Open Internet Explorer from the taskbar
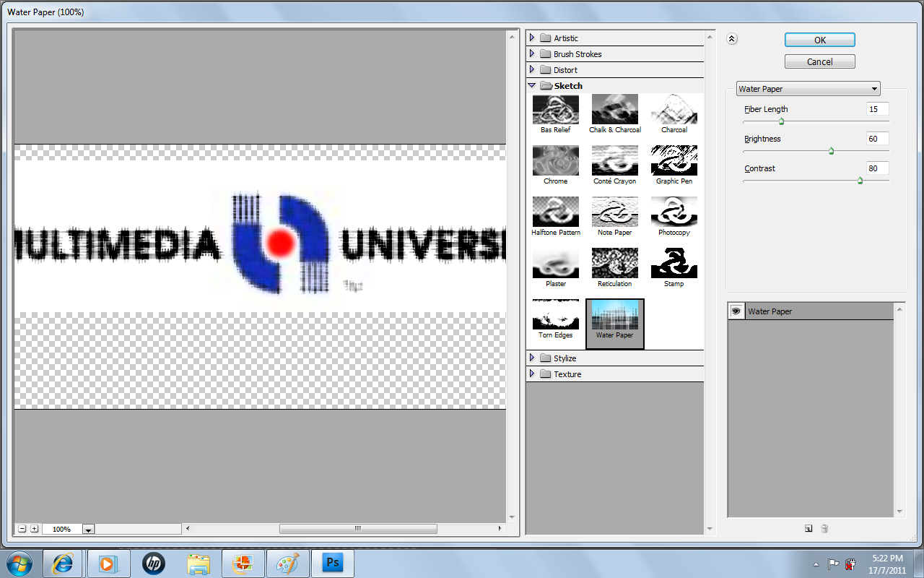The width and height of the screenshot is (924, 578). (64, 564)
